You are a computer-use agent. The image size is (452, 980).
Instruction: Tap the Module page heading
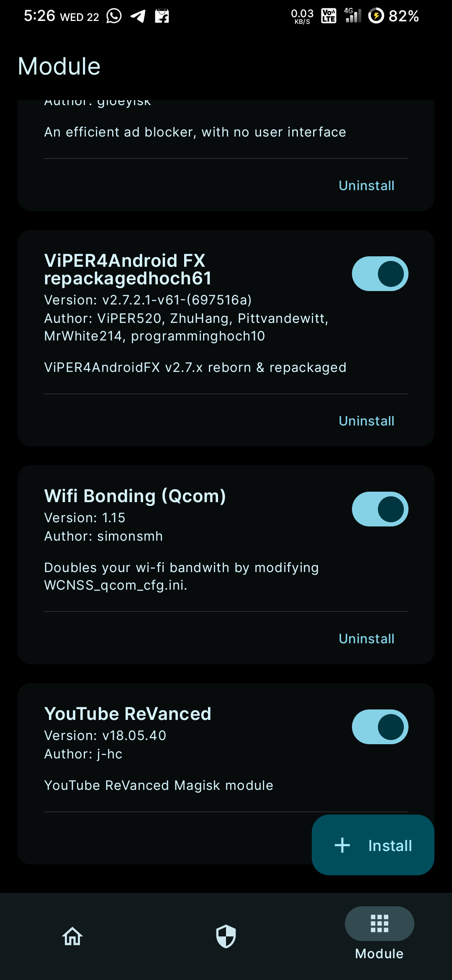[59, 66]
